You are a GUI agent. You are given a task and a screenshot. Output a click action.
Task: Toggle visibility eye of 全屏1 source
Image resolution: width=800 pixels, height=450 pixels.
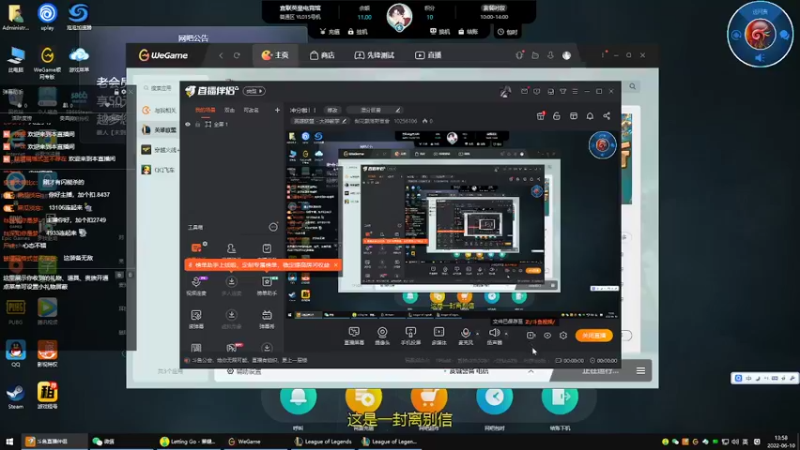click(188, 124)
